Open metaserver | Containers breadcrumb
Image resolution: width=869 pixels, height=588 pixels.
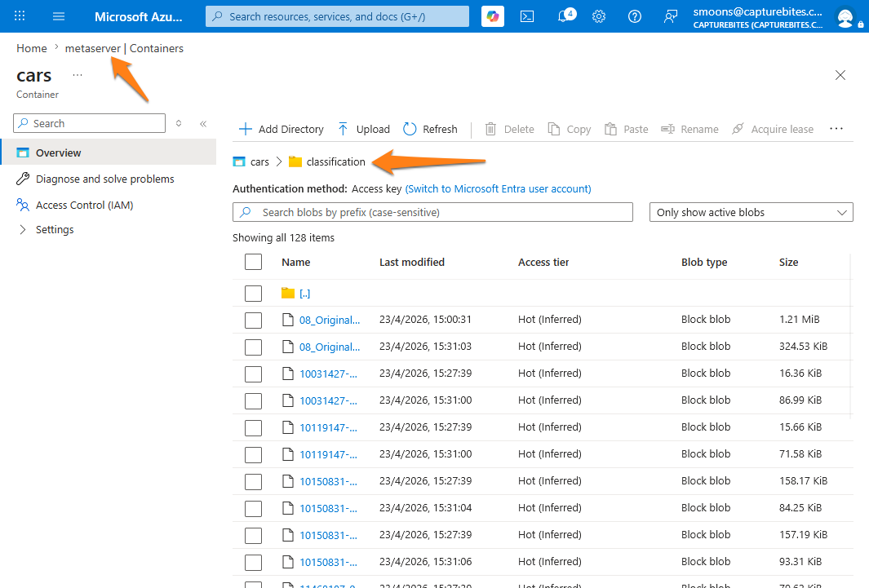pos(124,48)
